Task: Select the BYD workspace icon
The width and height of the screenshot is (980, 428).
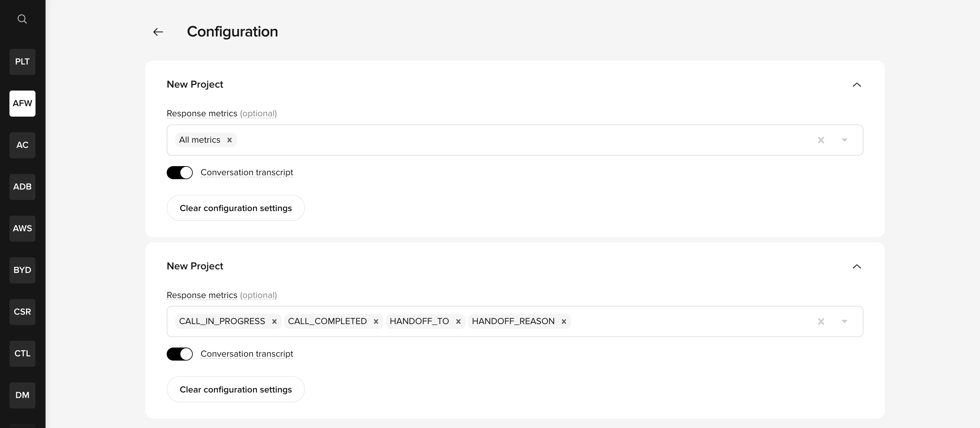Action: (22, 270)
